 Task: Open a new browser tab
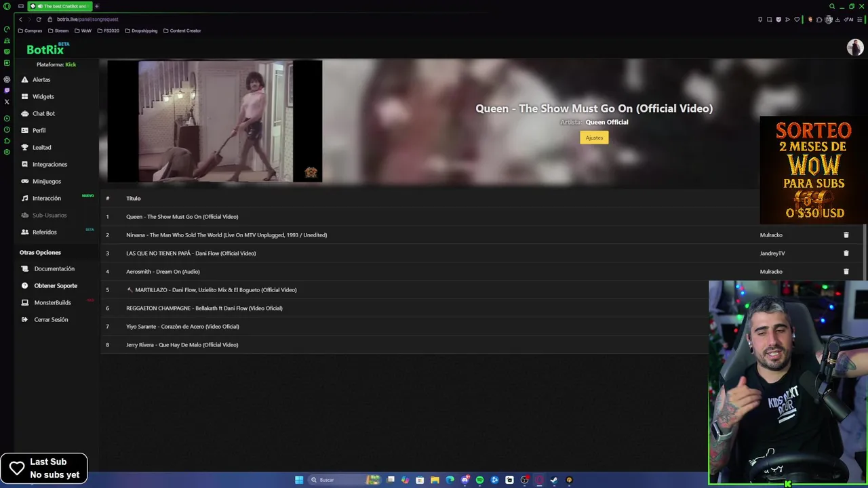pos(96,6)
